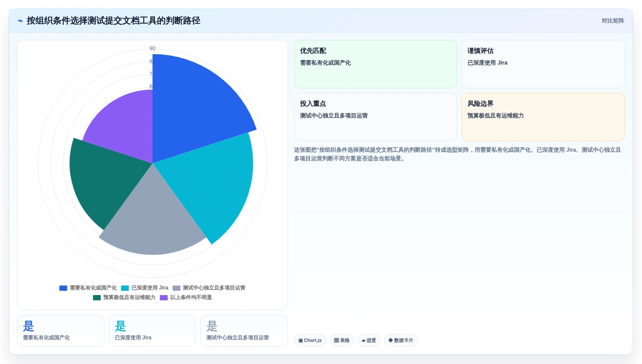This screenshot has height=364, width=642.
Task: Open the 优先匹配 card
Action: pyautogui.click(x=376, y=64)
